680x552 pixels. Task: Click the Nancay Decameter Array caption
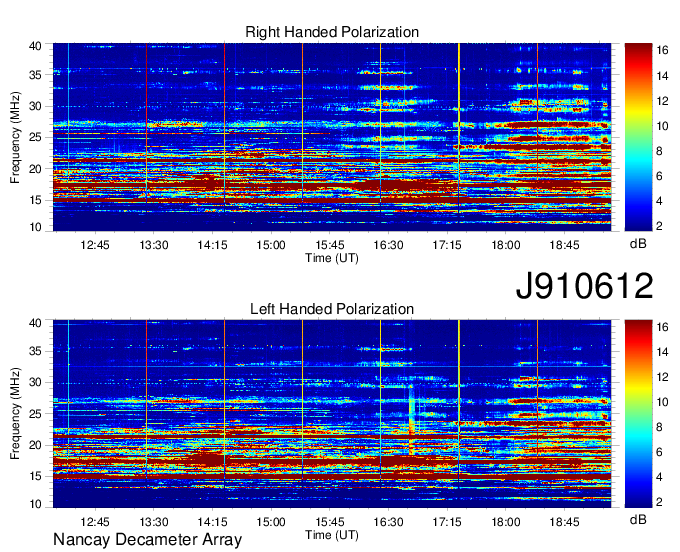(x=147, y=540)
